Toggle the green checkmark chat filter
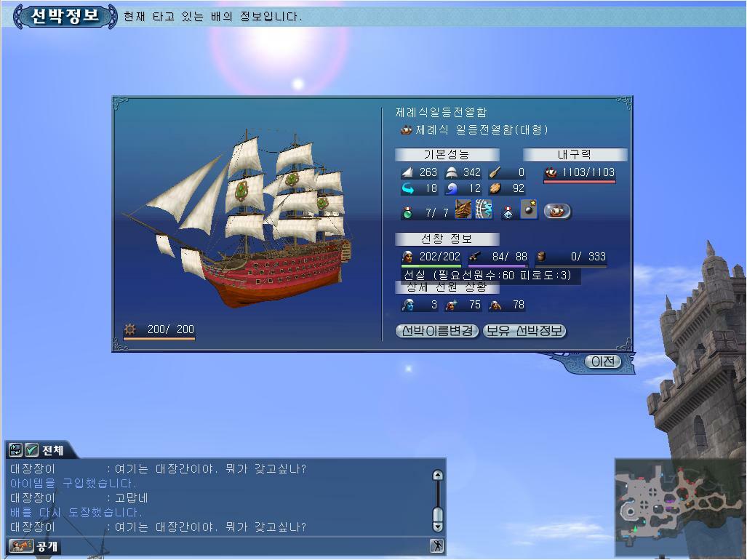 (32, 450)
